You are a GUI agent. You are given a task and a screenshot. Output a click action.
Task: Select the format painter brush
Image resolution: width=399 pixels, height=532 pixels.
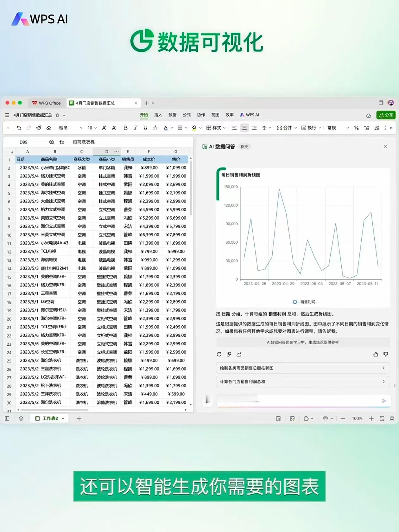point(39,128)
